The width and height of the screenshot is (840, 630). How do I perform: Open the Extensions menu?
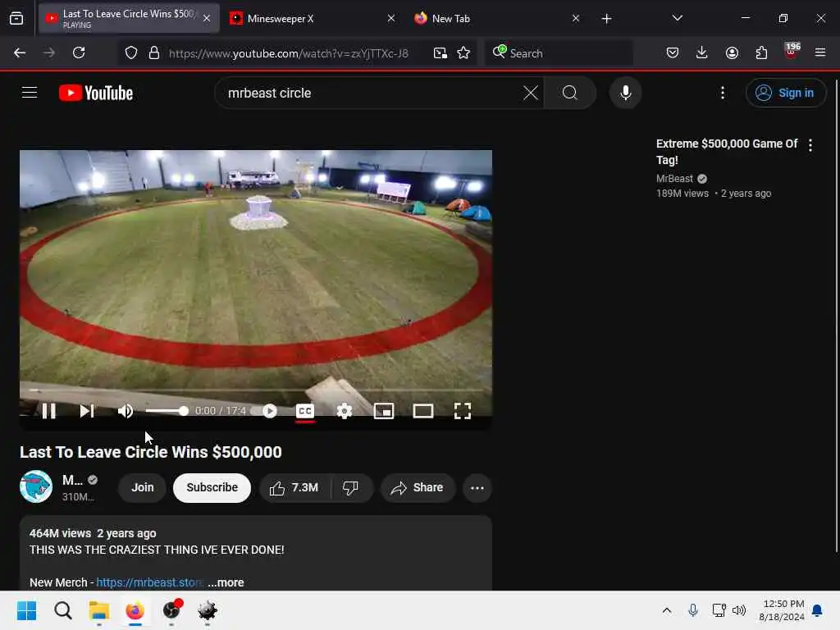click(761, 52)
